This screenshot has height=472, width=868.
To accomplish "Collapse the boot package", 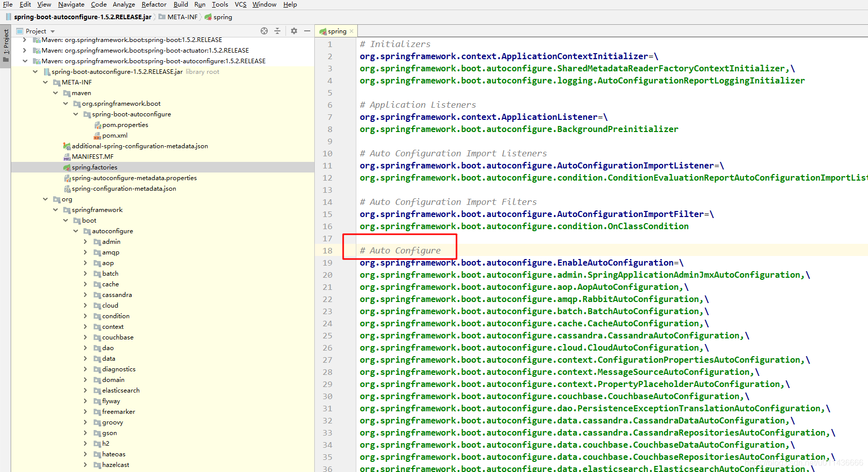I will 65,221.
